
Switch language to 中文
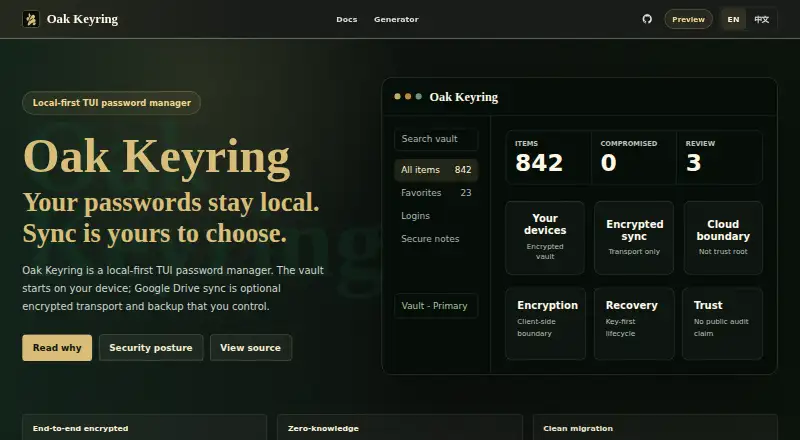coord(761,19)
